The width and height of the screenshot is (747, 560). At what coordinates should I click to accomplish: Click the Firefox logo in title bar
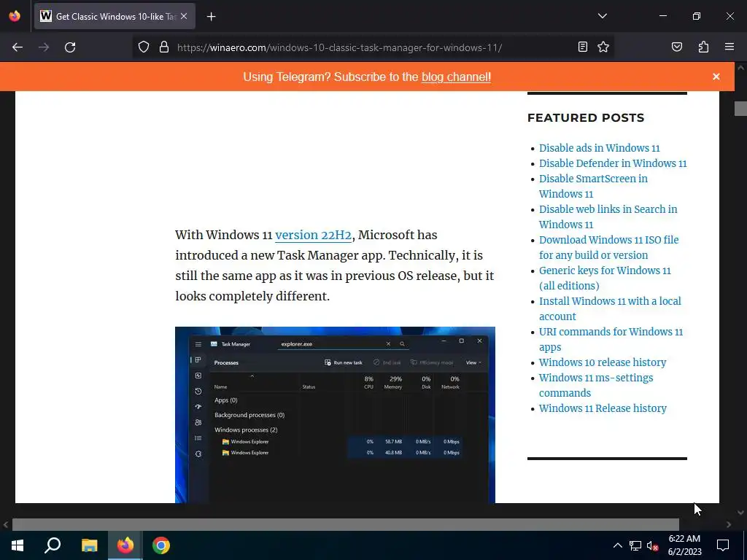pyautogui.click(x=15, y=16)
